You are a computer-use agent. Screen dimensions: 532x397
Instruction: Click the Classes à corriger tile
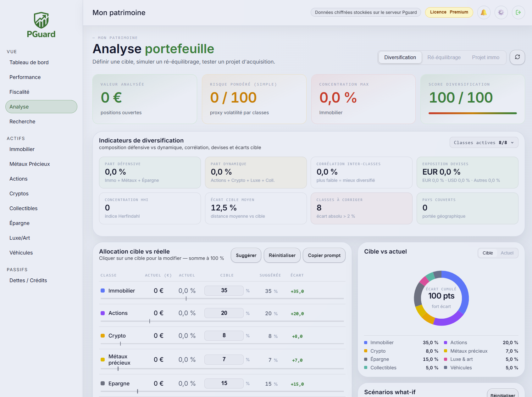(362, 209)
